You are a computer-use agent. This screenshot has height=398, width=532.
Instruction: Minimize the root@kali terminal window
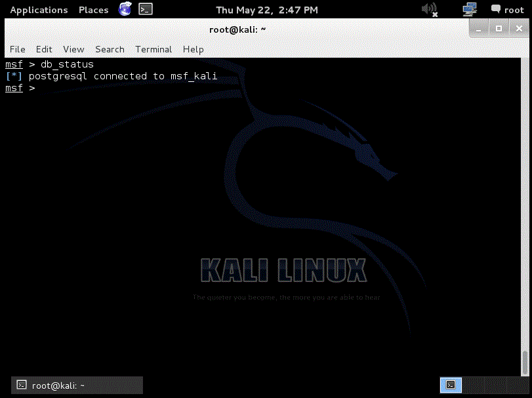479,29
